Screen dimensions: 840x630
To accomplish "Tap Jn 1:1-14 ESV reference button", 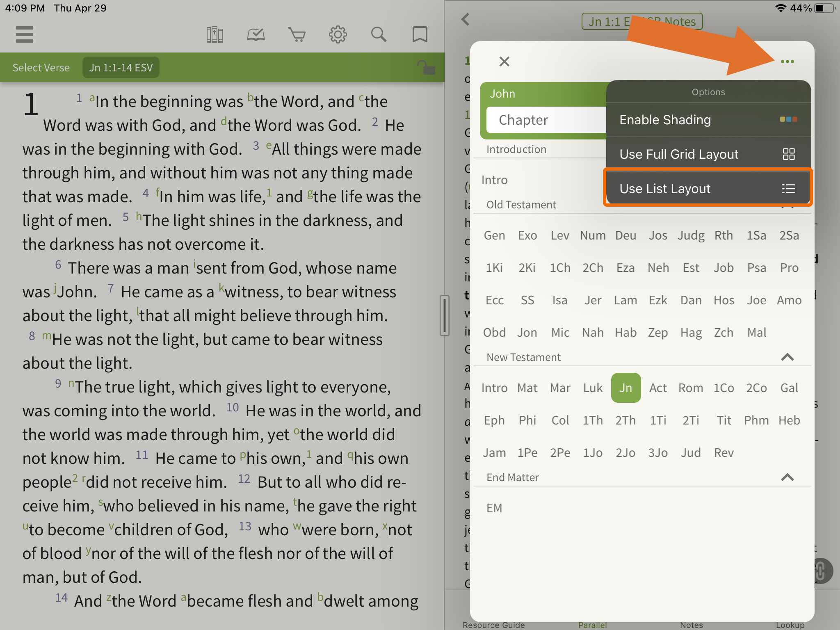I will pos(121,68).
